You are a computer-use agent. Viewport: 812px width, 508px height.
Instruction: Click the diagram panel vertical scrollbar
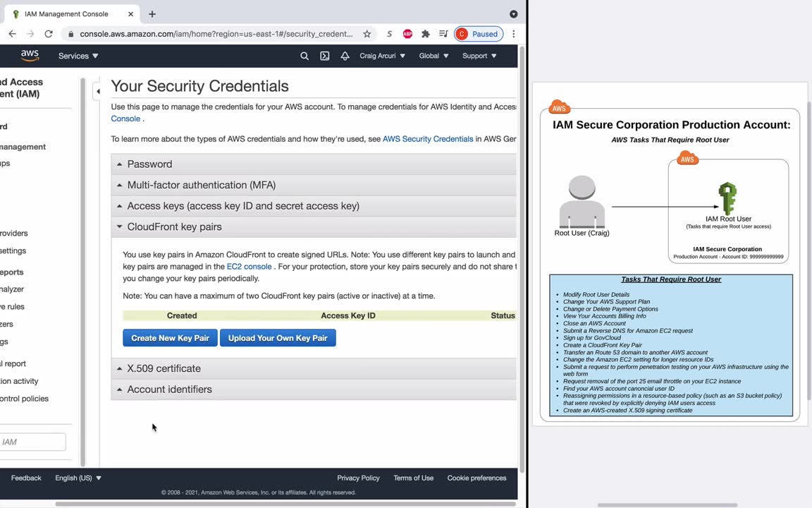click(x=808, y=251)
